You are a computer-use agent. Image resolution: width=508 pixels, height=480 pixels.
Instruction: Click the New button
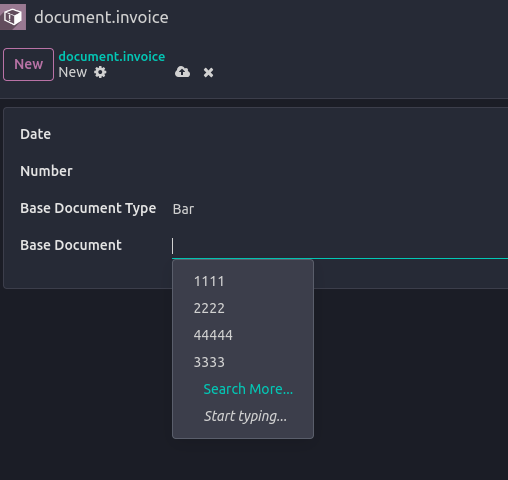click(28, 64)
